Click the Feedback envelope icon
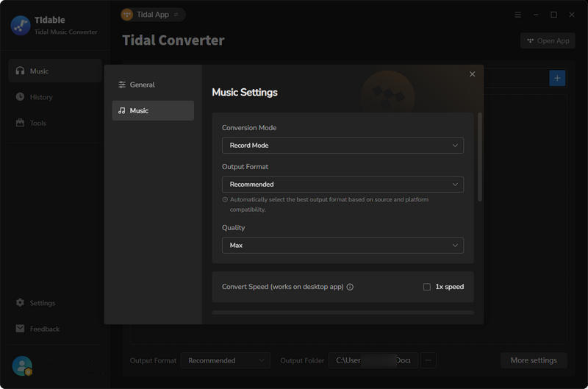The width and height of the screenshot is (588, 389). (20, 329)
